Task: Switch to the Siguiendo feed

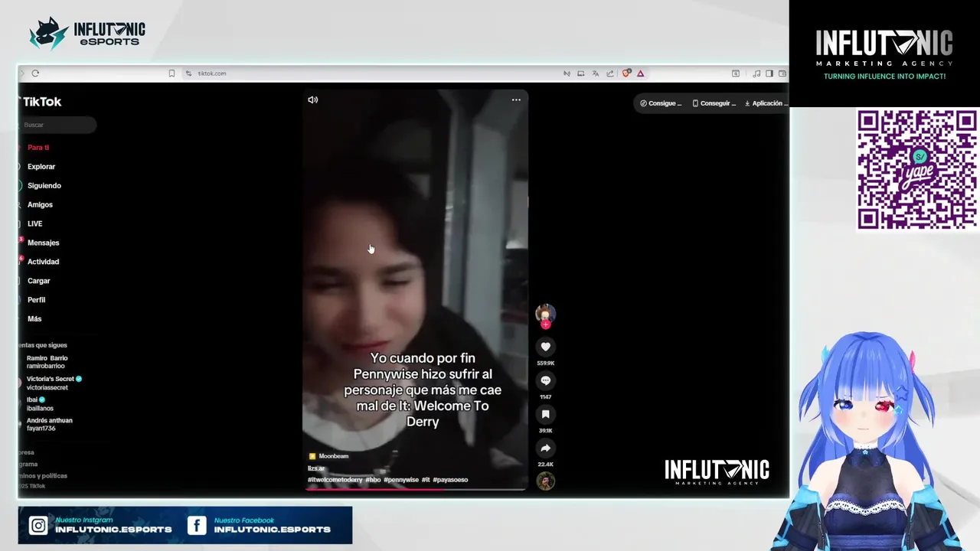Action: point(44,185)
